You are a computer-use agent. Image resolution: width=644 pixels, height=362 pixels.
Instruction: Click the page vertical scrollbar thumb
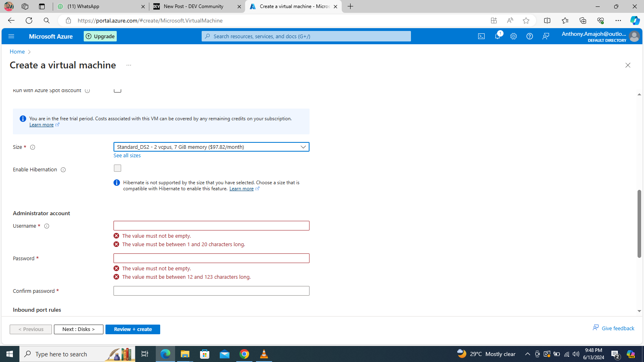coord(639,224)
